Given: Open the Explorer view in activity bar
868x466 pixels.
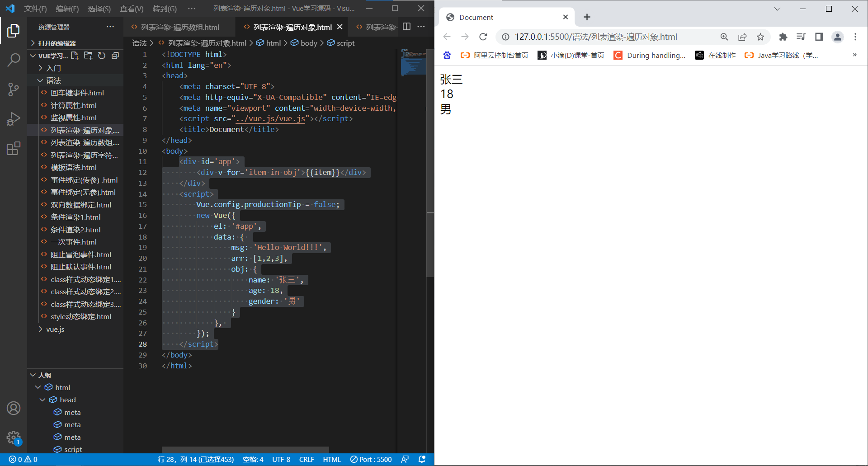Looking at the screenshot, I should coord(14,31).
